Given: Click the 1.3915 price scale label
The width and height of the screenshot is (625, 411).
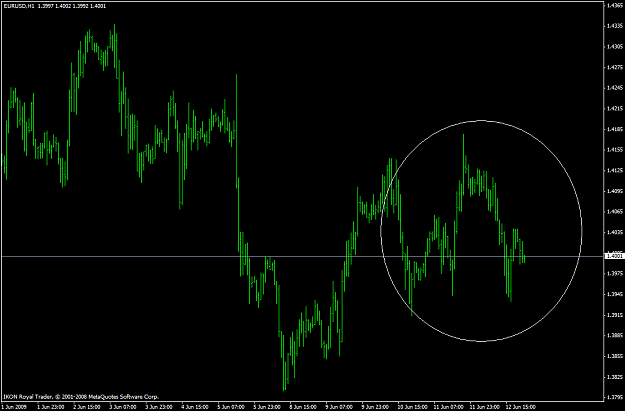Looking at the screenshot, I should coord(615,315).
